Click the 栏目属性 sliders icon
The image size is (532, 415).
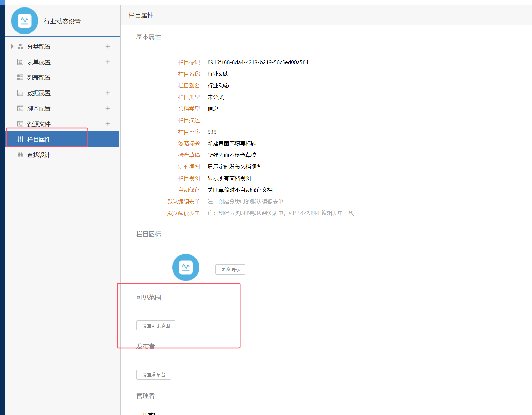pyautogui.click(x=20, y=139)
